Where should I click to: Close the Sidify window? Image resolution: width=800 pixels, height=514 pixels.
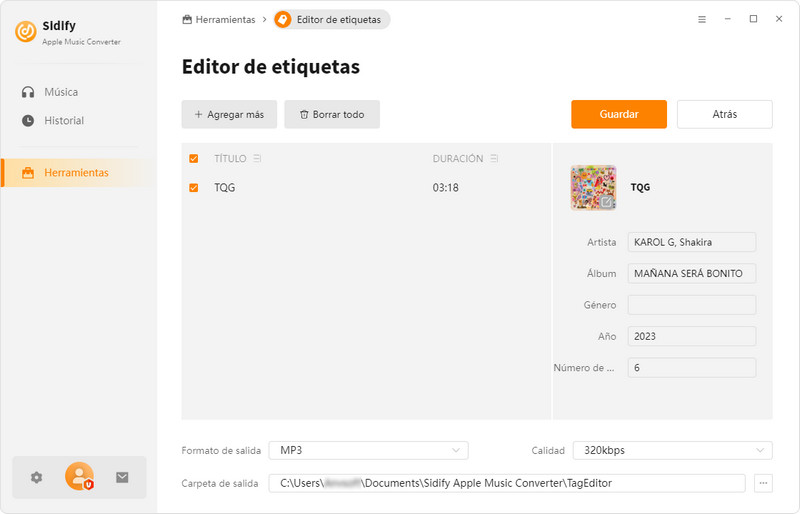click(779, 19)
